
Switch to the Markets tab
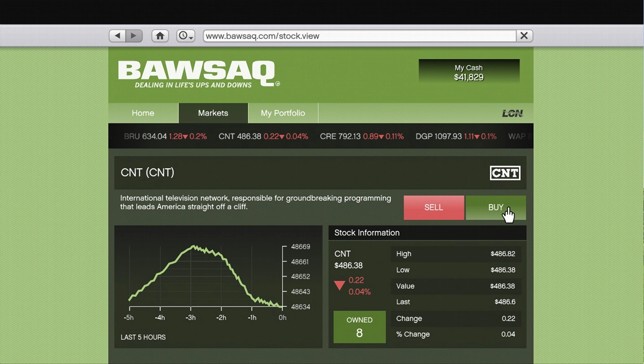tap(213, 113)
